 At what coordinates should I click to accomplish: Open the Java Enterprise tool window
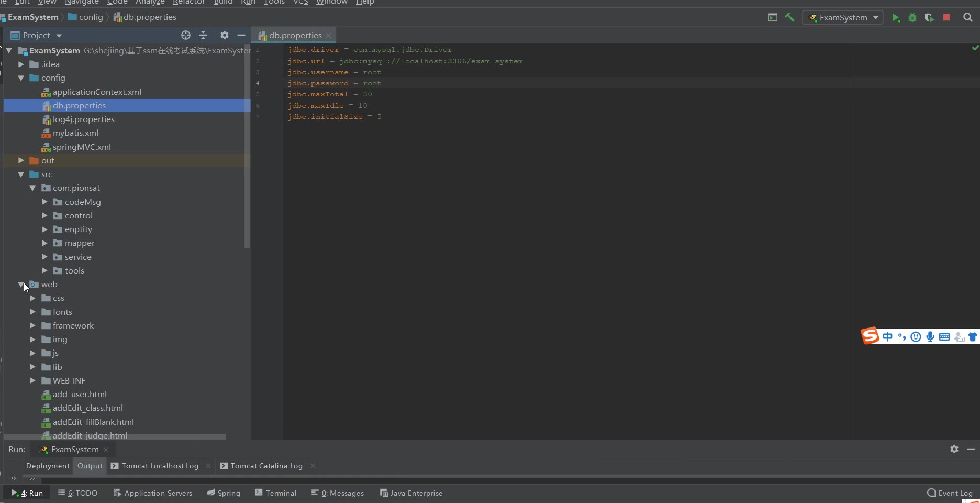tap(411, 493)
